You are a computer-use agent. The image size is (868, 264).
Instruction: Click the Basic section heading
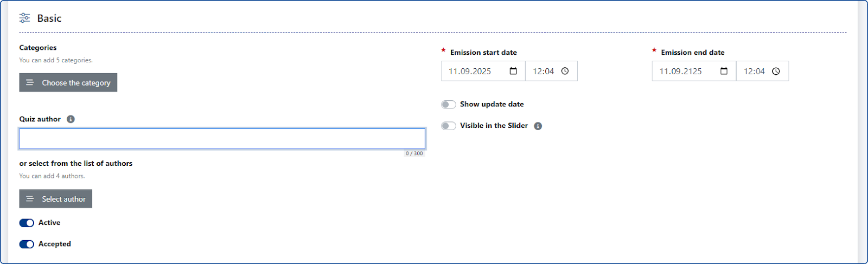tap(49, 18)
